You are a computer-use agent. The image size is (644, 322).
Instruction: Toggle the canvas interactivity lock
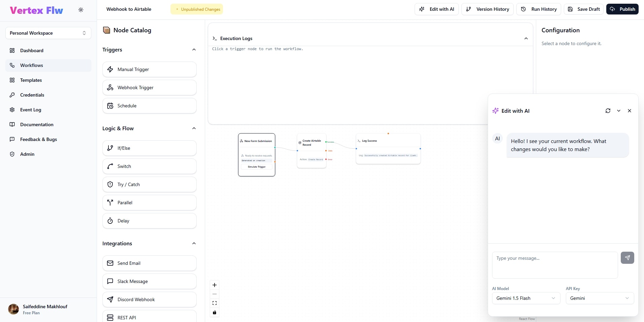point(215,313)
